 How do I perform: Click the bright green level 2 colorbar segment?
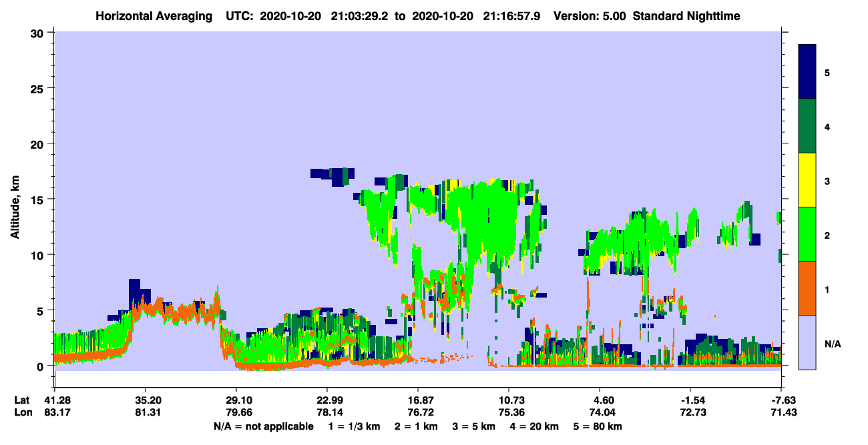coord(807,234)
